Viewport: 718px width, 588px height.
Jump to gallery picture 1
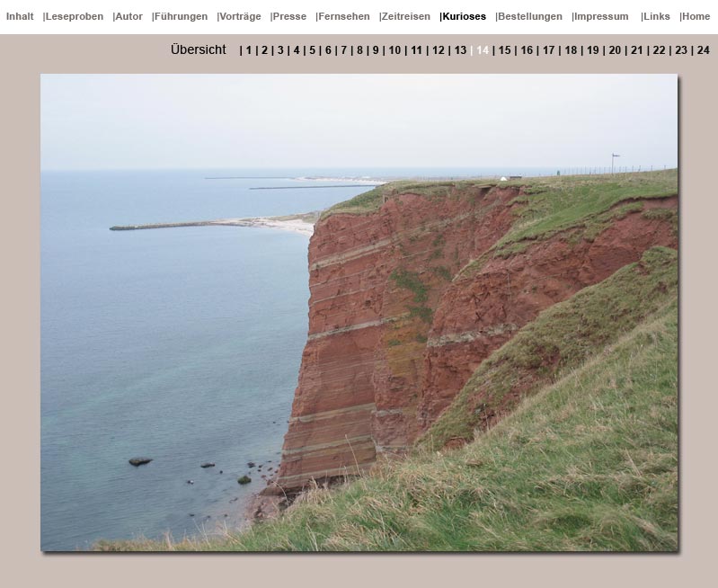pos(249,50)
